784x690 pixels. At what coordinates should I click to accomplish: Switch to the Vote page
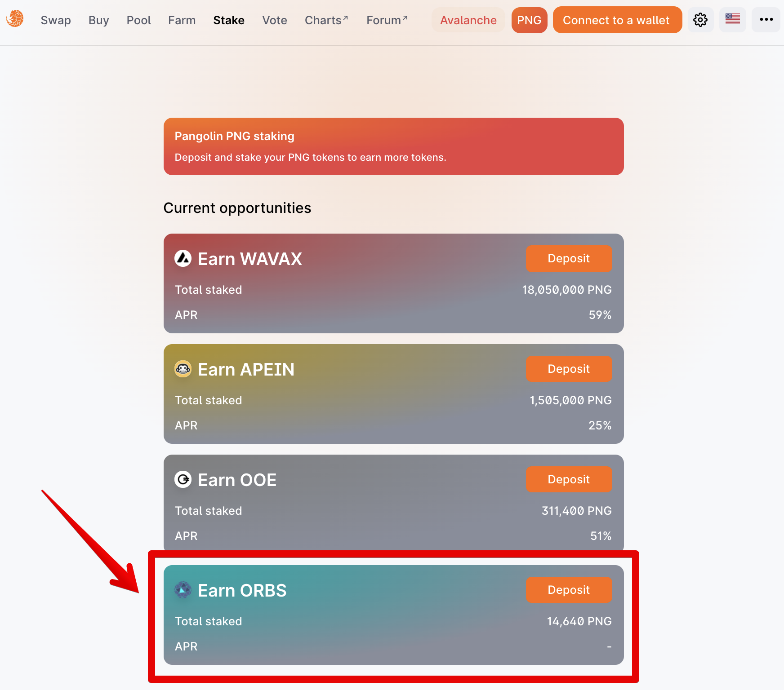(x=275, y=20)
